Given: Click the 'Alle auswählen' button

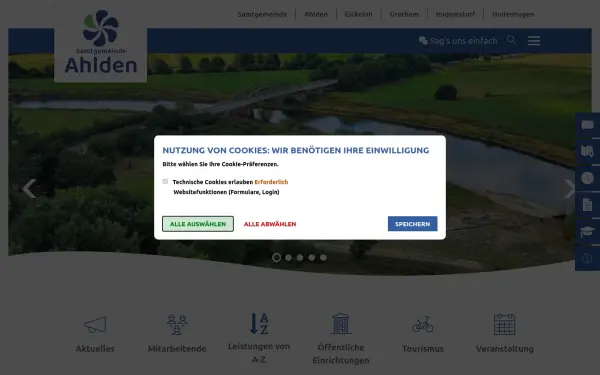Looking at the screenshot, I should click(198, 224).
